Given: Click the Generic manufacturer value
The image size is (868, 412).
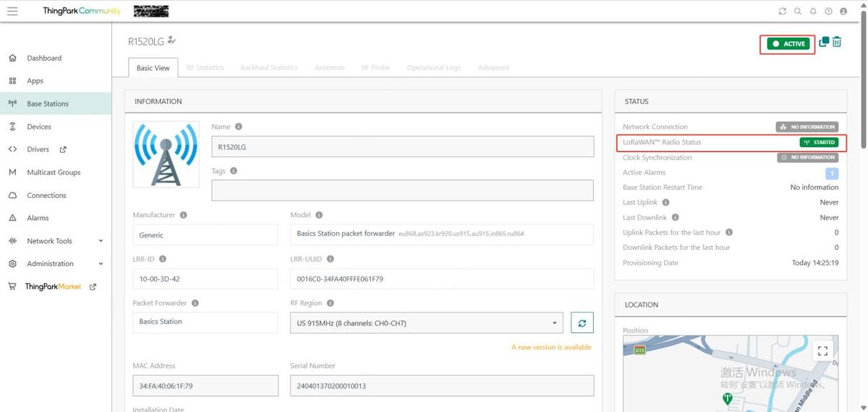Looking at the screenshot, I should pos(205,235).
